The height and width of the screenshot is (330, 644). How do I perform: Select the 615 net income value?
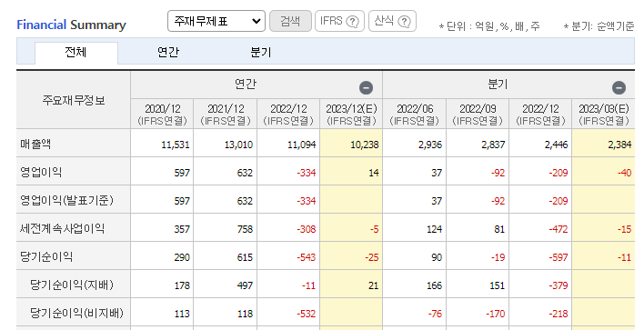point(245,257)
